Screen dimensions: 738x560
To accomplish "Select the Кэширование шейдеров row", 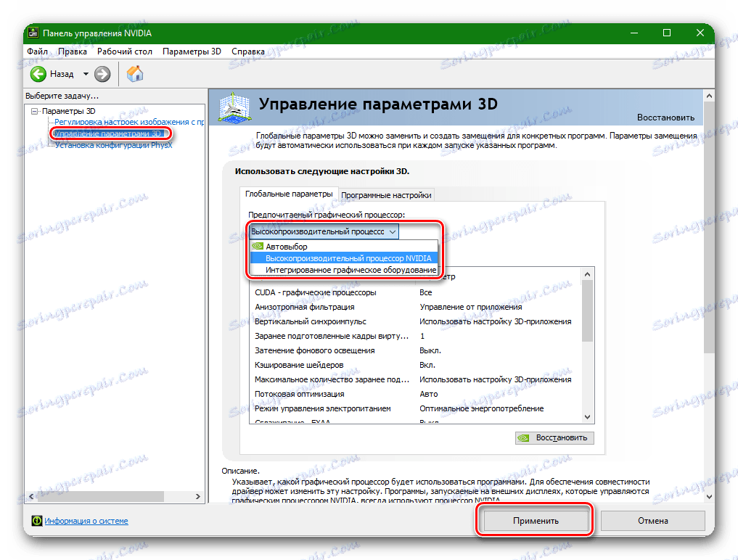I will 417,365.
